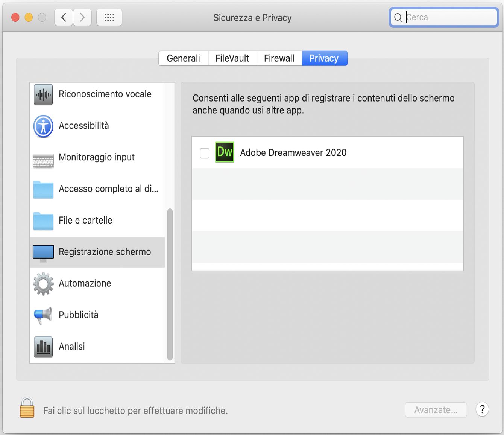Click the Analisi bar chart icon
The image size is (504, 435).
point(43,347)
